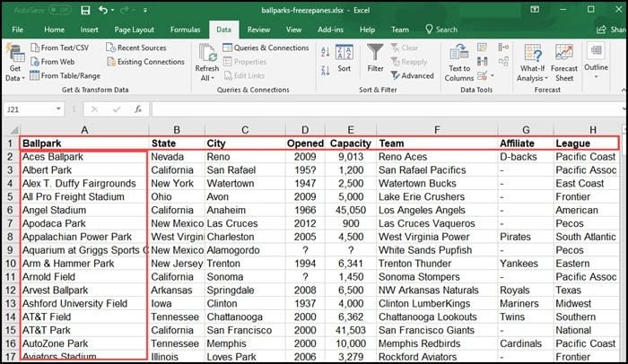Click the formula bar cancel X icon

(x=94, y=109)
